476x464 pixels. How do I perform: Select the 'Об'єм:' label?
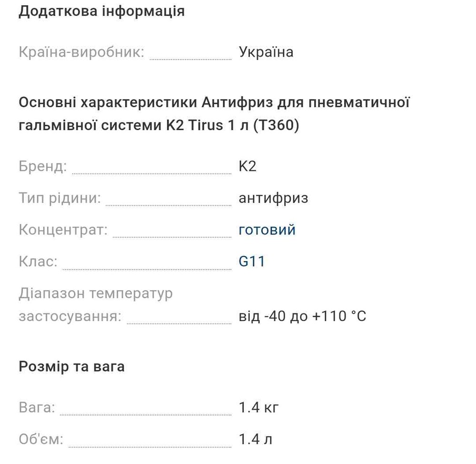[x=41, y=439]
